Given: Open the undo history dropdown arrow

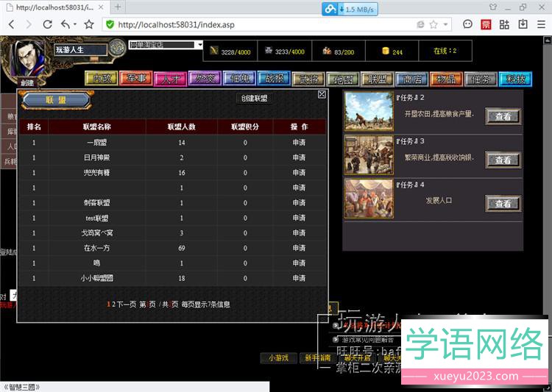Looking at the screenshot, I should point(75,25).
